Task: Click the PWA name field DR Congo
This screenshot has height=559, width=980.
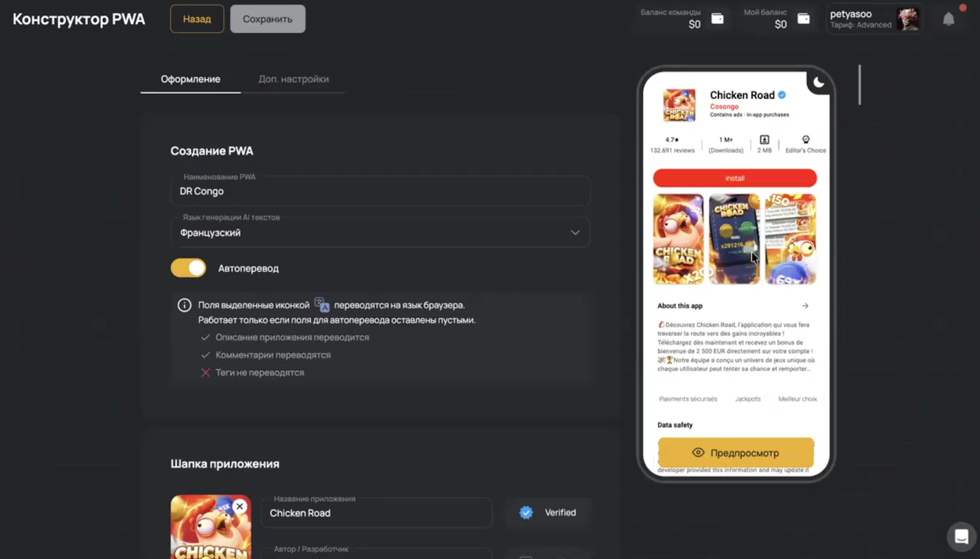Action: coord(380,191)
